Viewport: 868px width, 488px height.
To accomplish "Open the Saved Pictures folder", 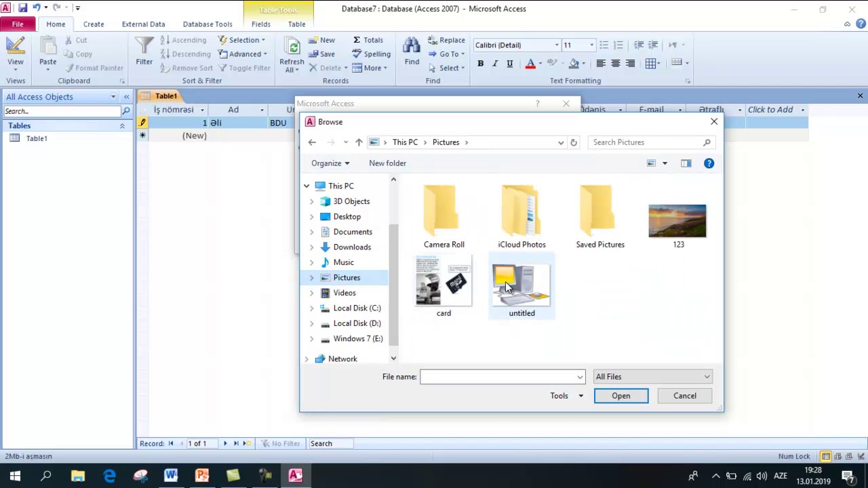I will (x=600, y=217).
